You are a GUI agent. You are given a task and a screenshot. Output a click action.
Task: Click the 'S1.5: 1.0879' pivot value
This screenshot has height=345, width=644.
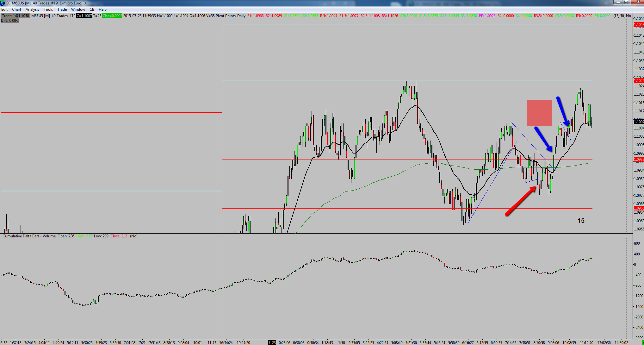point(429,16)
